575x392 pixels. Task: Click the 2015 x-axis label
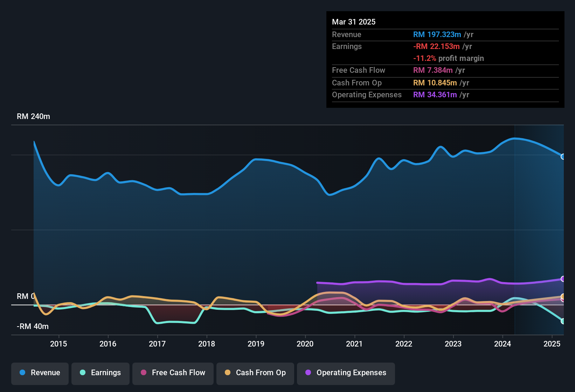pyautogui.click(x=58, y=344)
